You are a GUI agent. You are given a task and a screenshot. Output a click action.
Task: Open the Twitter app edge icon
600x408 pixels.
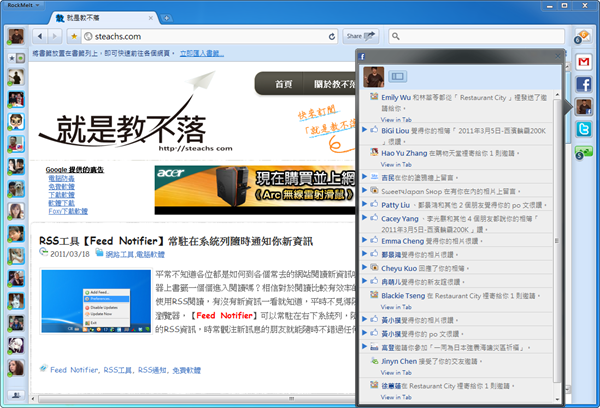(x=584, y=129)
